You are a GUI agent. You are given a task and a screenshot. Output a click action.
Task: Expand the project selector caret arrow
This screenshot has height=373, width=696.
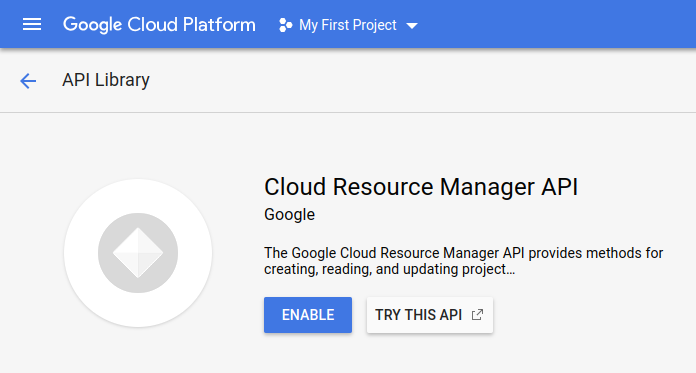412,26
